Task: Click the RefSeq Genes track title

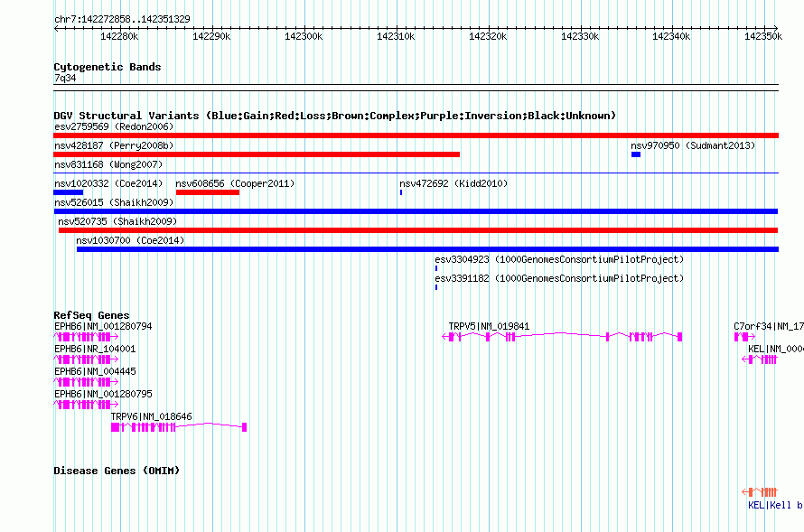Action: click(x=91, y=315)
